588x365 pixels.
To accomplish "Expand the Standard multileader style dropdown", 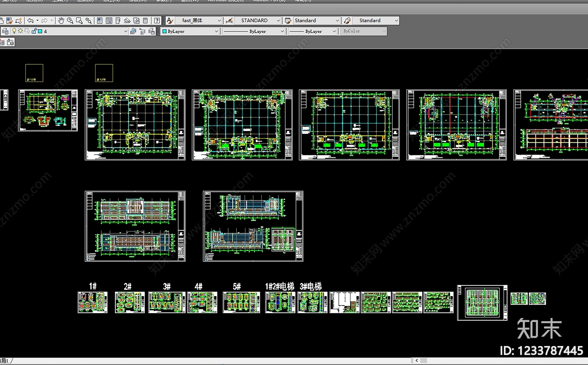I will (396, 21).
